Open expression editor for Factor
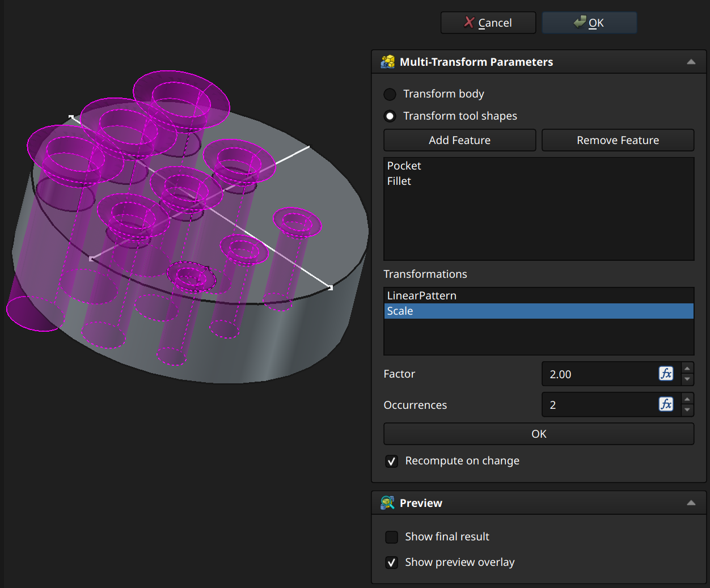This screenshot has height=588, width=710. pos(666,374)
